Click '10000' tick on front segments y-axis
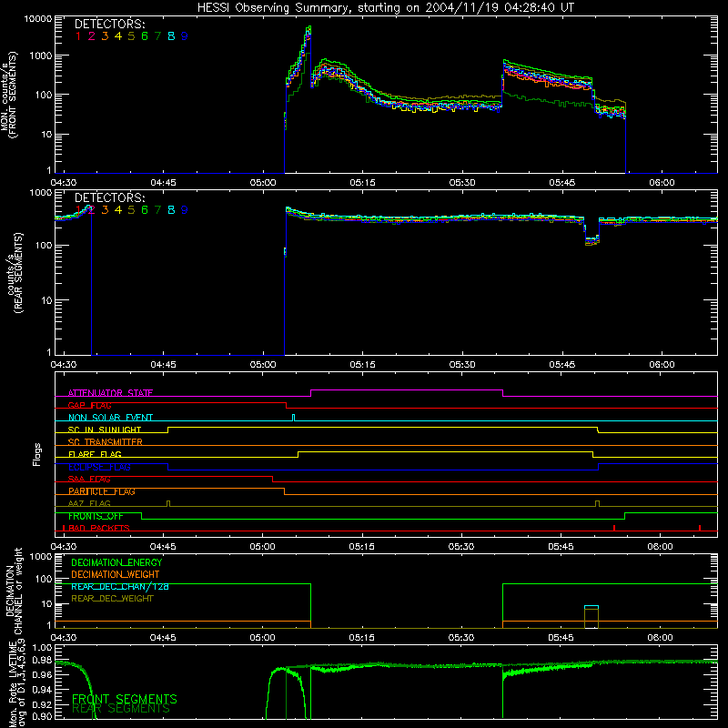Image resolution: width=728 pixels, height=728 pixels. 38,19
